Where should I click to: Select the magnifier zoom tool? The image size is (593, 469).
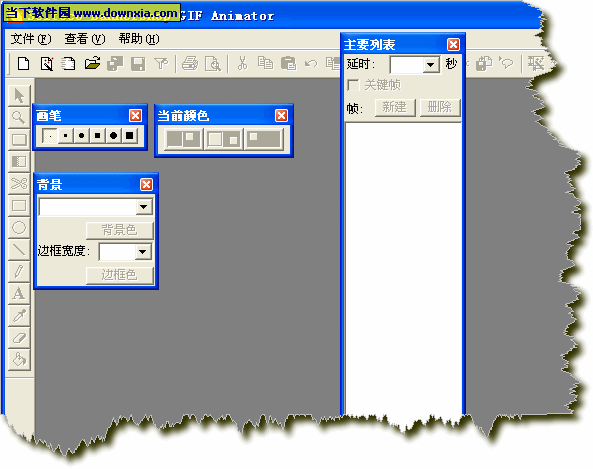[x=19, y=118]
